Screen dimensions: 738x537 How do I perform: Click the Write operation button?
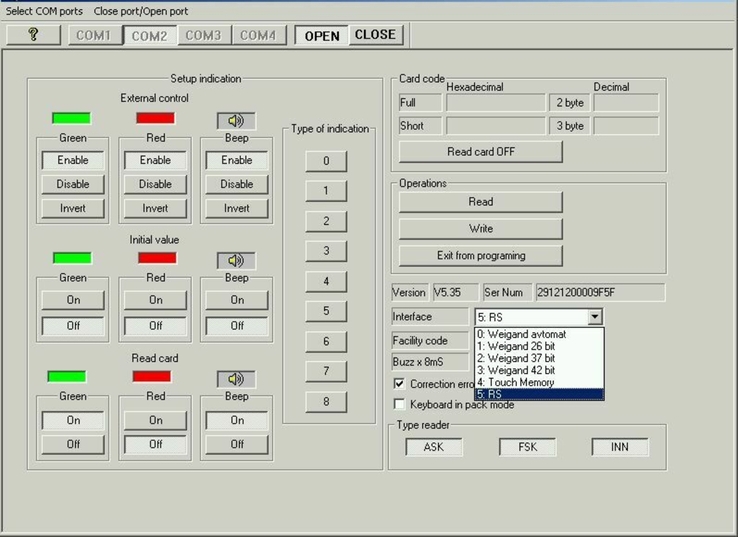(x=481, y=229)
